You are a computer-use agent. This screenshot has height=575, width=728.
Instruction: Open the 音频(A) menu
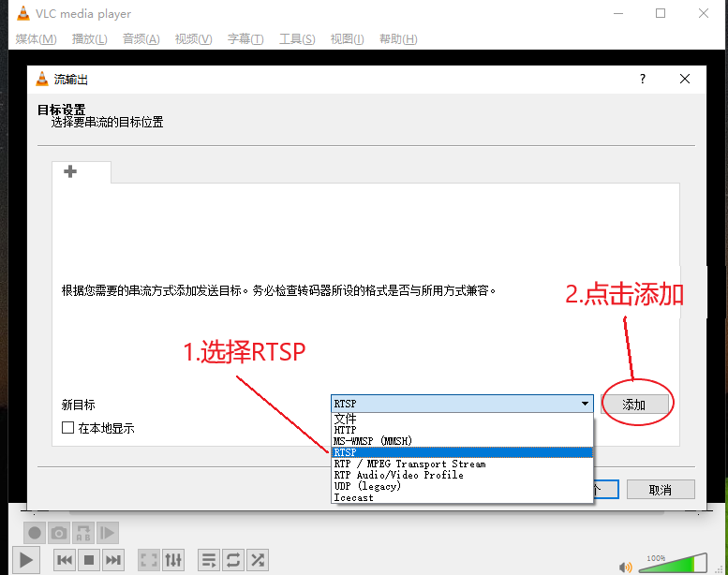pos(141,39)
